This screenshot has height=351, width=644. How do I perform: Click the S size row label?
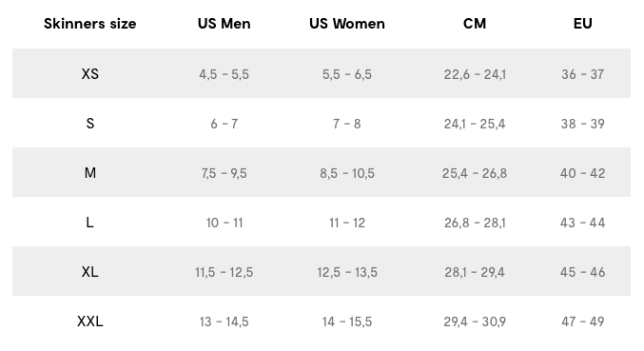[90, 123]
